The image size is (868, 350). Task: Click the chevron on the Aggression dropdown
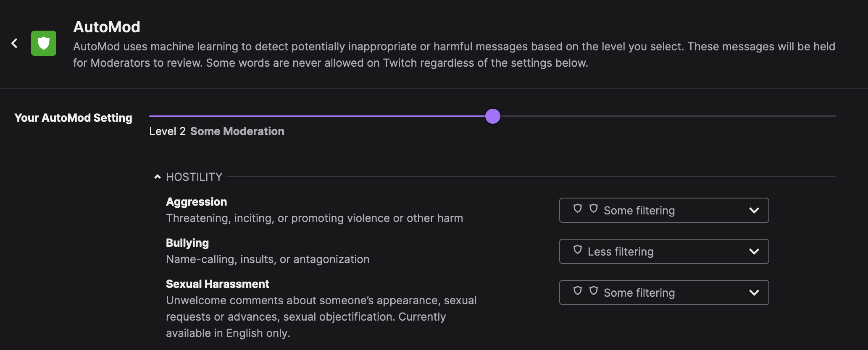tap(754, 210)
